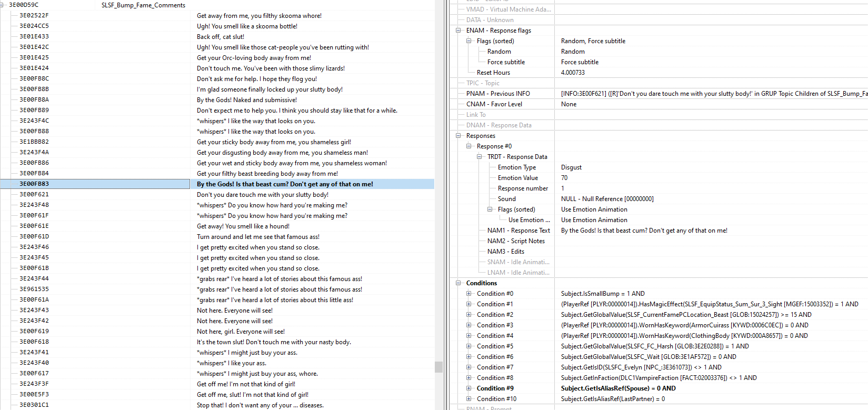This screenshot has height=410, width=868.
Task: Select record 3E00F621
Action: [217, 195]
